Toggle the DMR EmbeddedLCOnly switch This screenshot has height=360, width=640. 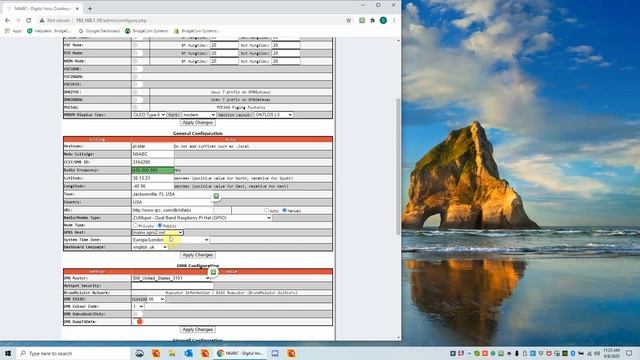click(x=138, y=314)
